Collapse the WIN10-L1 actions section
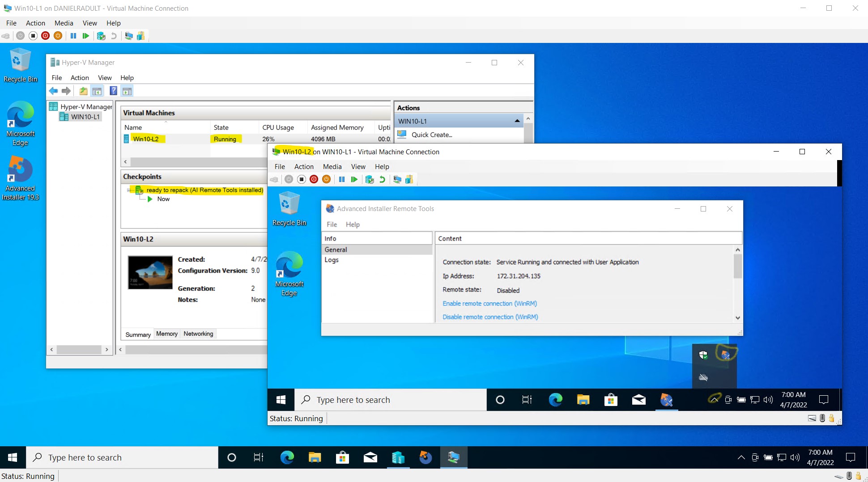868x482 pixels. click(x=517, y=121)
